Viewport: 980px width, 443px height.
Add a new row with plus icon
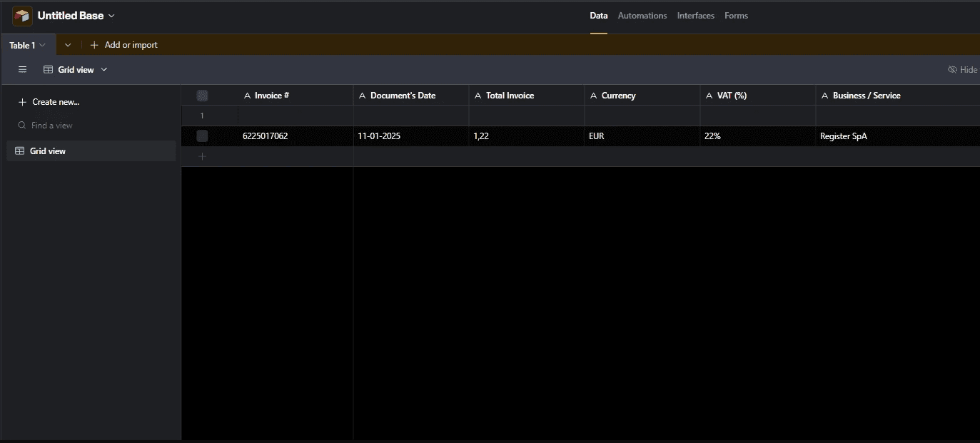pyautogui.click(x=202, y=156)
